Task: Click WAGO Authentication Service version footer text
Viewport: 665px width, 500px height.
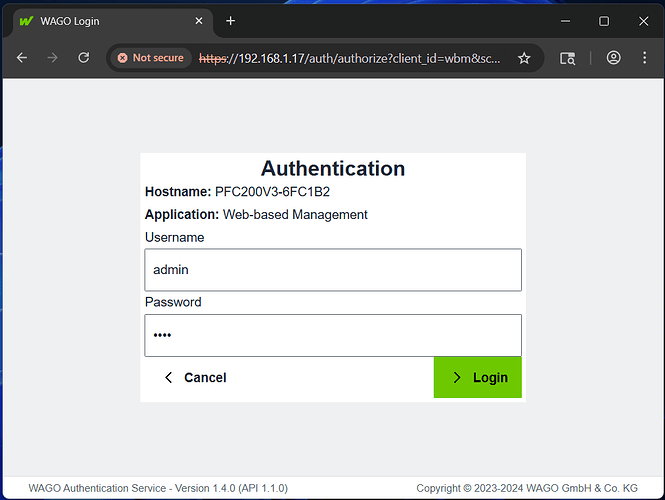Action: (158, 488)
